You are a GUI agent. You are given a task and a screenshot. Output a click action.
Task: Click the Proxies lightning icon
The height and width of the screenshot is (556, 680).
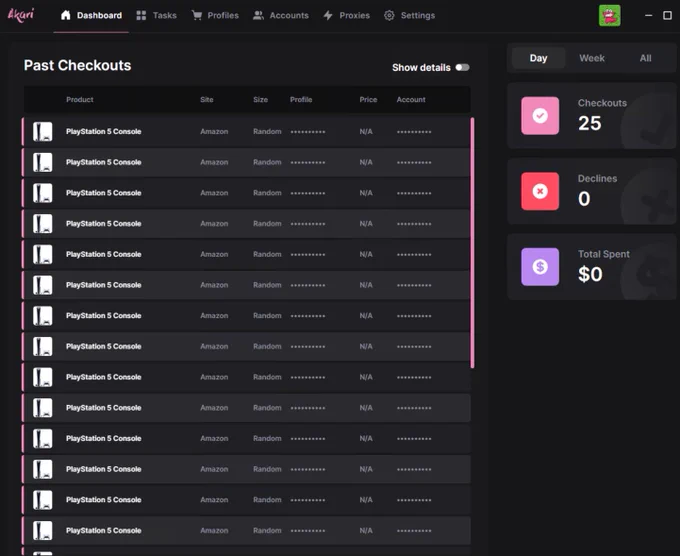pyautogui.click(x=328, y=16)
